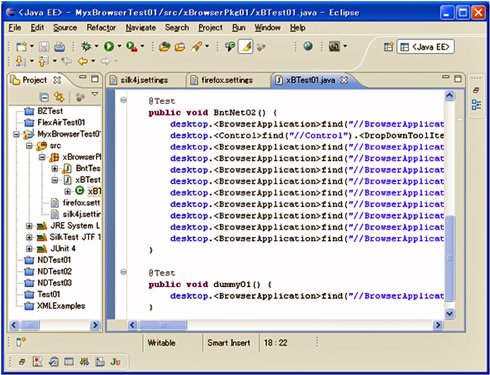490x375 pixels.
Task: Open the Run menu
Action: coord(239,28)
